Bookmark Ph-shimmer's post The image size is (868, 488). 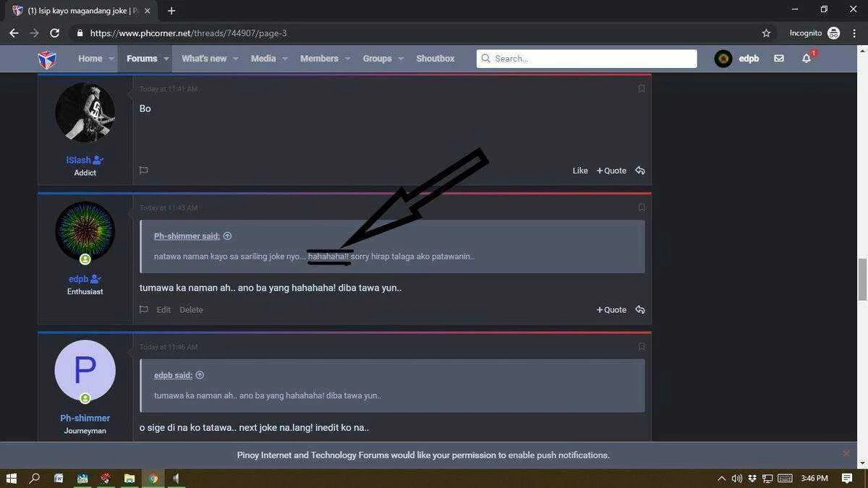(642, 347)
